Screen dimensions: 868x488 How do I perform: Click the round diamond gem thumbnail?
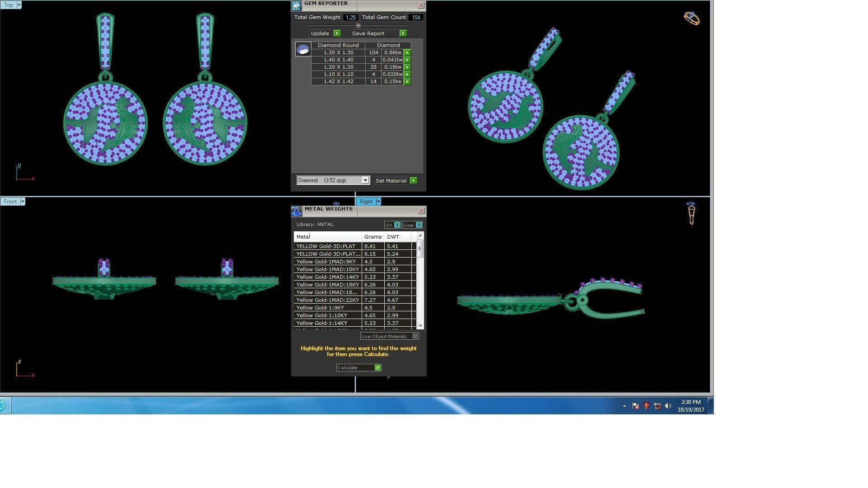[x=303, y=49]
